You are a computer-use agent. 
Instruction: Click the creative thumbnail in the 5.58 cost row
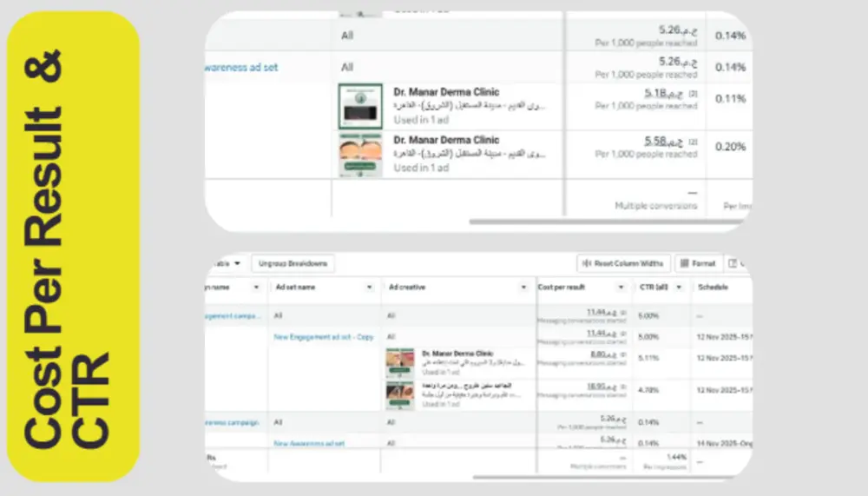click(x=360, y=155)
